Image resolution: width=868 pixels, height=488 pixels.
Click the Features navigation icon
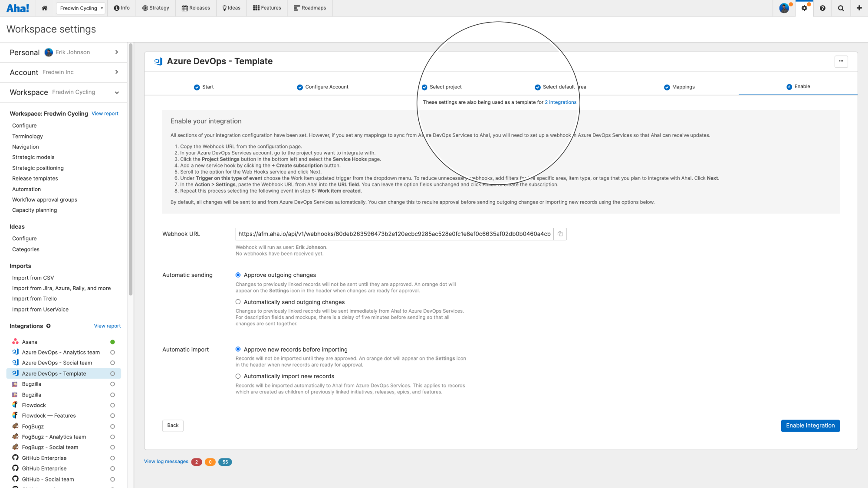click(x=256, y=8)
